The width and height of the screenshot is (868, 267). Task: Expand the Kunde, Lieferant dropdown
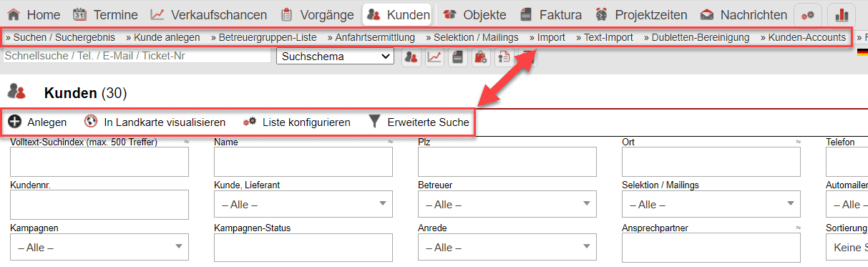pyautogui.click(x=303, y=204)
